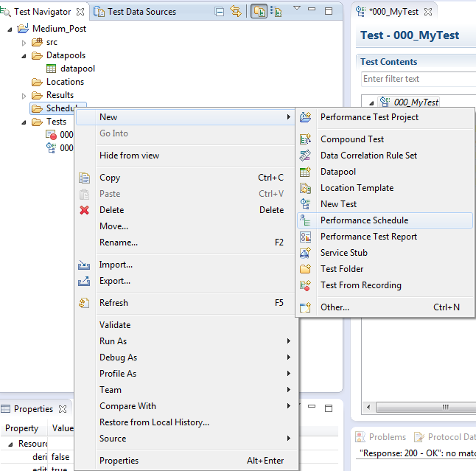Collapse the Medium_Post project node
The image size is (476, 471).
click(10, 29)
